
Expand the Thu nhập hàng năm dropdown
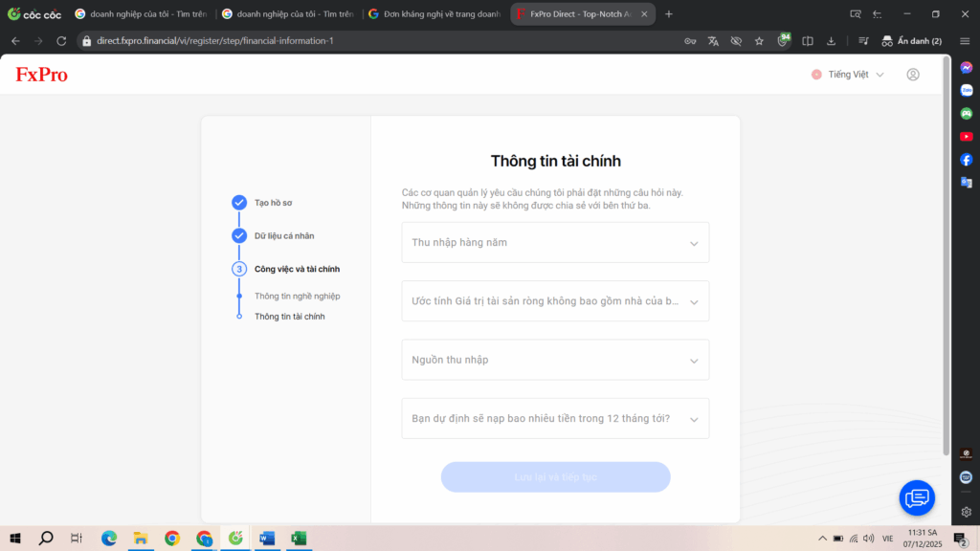tap(555, 242)
